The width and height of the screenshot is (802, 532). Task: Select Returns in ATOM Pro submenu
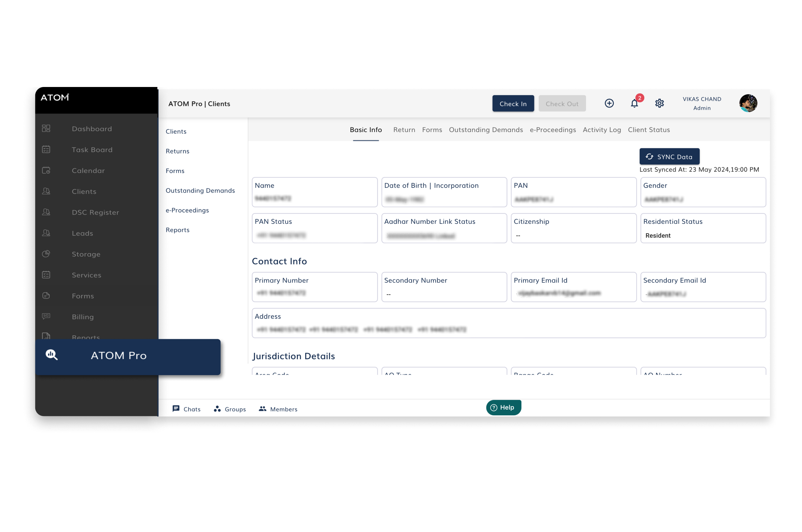[177, 151]
